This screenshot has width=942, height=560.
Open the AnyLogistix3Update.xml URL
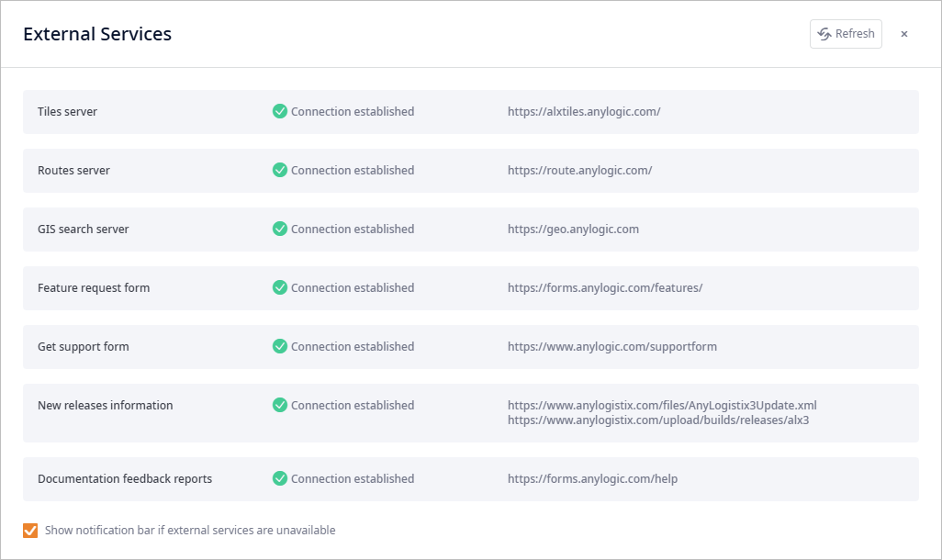pyautogui.click(x=662, y=405)
